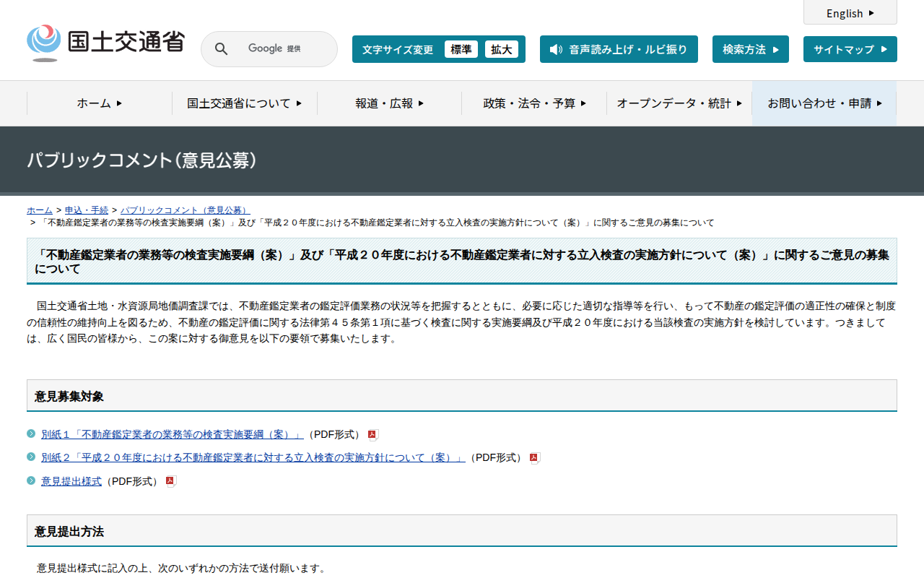Expand the オープンデータ・統計 menu
This screenshot has height=578, width=924.
679,103
